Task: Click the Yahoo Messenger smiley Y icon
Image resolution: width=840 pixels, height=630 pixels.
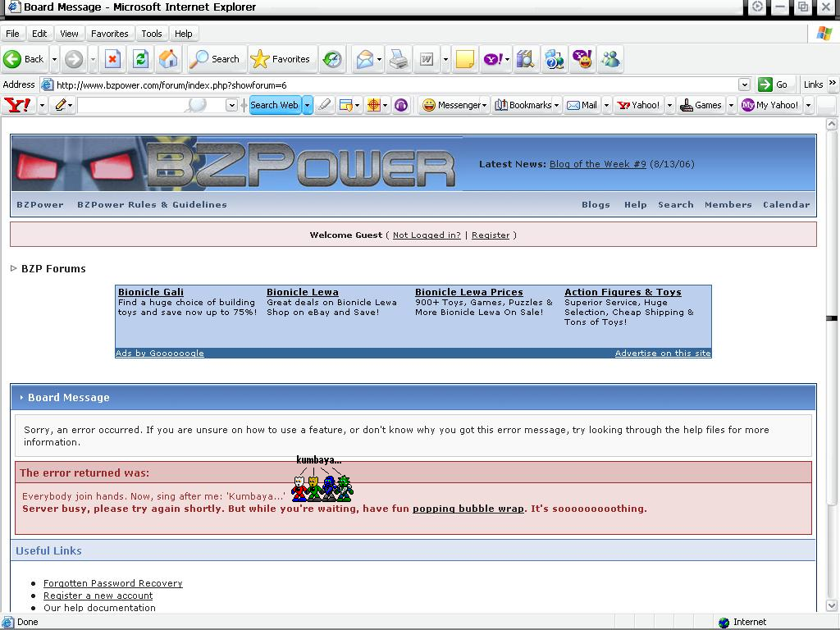Action: click(x=582, y=59)
